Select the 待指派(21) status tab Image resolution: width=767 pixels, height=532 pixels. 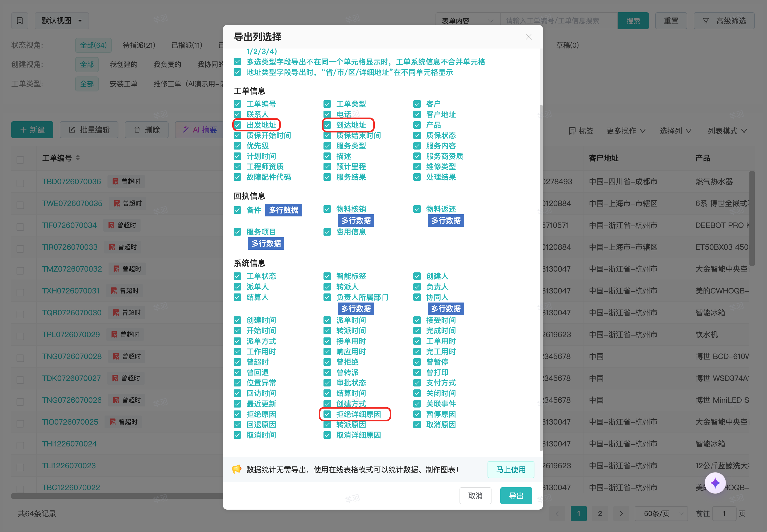click(x=139, y=45)
